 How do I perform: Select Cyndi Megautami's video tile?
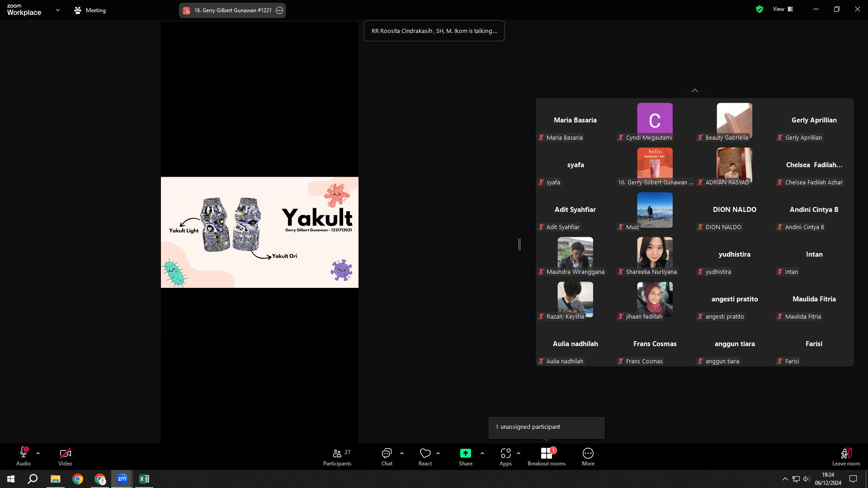point(655,121)
